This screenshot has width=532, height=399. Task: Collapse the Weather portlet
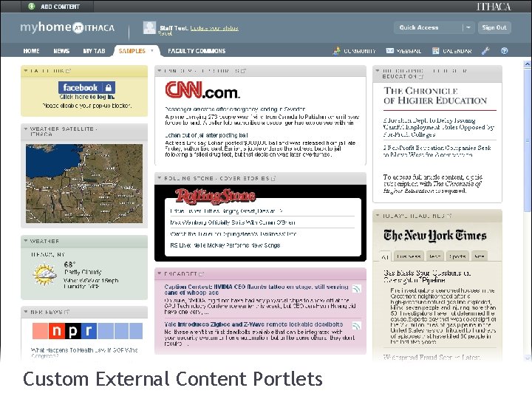pyautogui.click(x=25, y=241)
